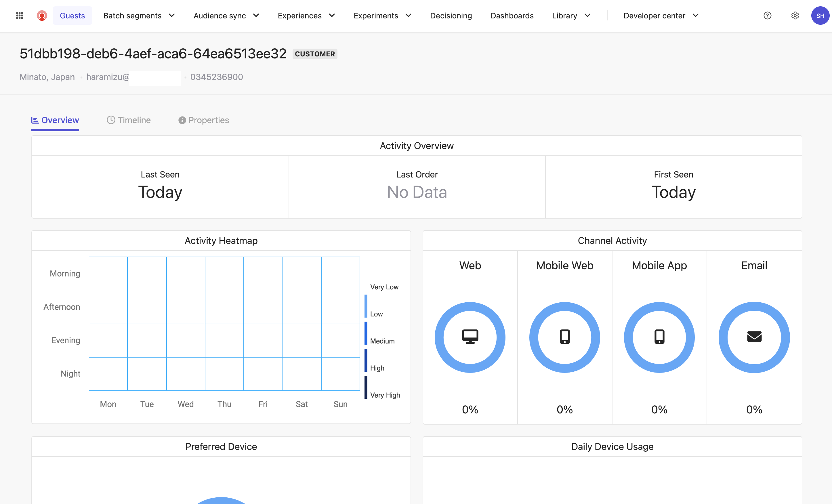Click the Web 0% percentage
The width and height of the screenshot is (832, 504).
tap(470, 409)
